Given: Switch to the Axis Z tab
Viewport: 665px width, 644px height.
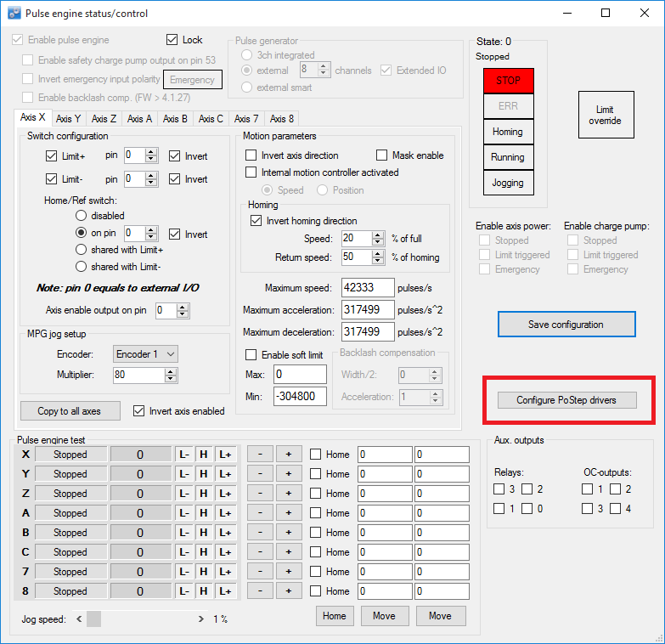Looking at the screenshot, I should pos(104,119).
